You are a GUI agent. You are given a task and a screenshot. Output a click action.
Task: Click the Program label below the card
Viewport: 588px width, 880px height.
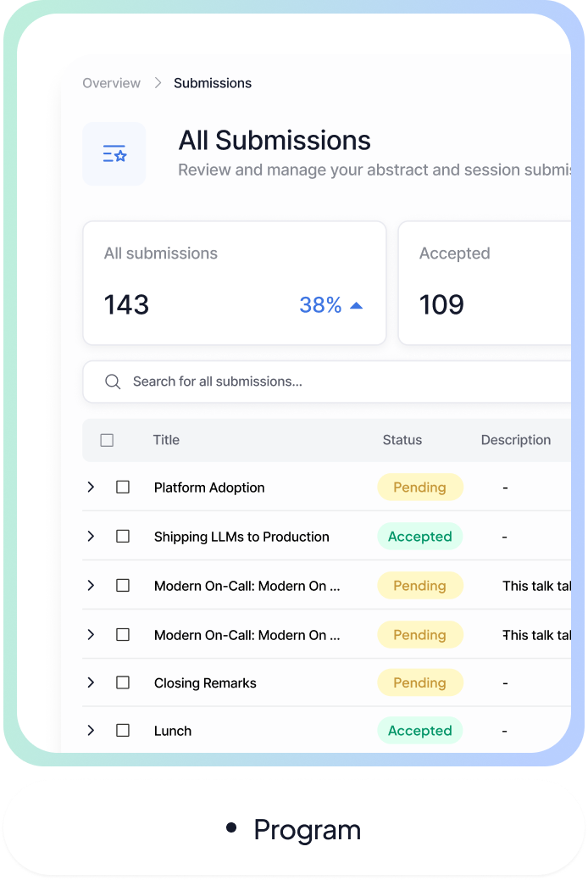307,830
